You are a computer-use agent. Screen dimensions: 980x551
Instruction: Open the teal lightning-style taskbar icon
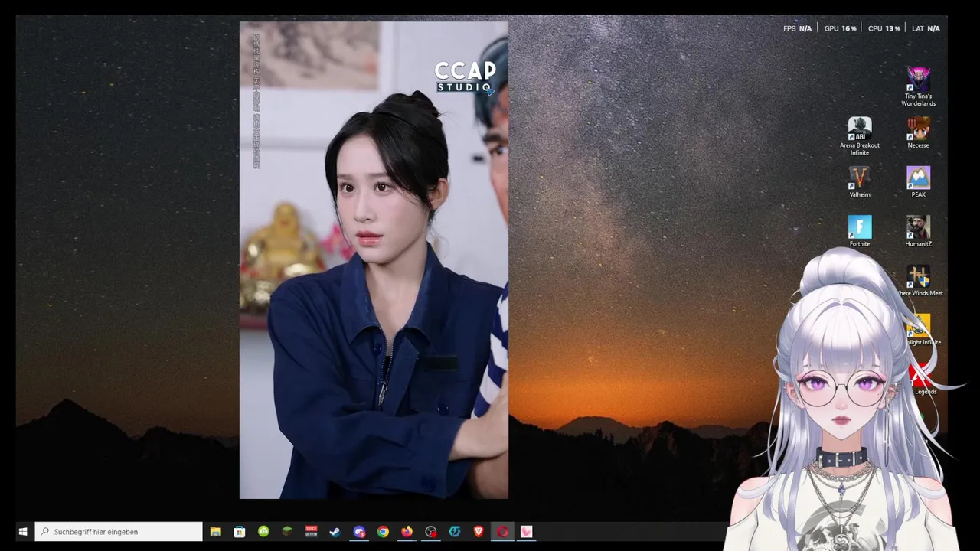(x=455, y=531)
